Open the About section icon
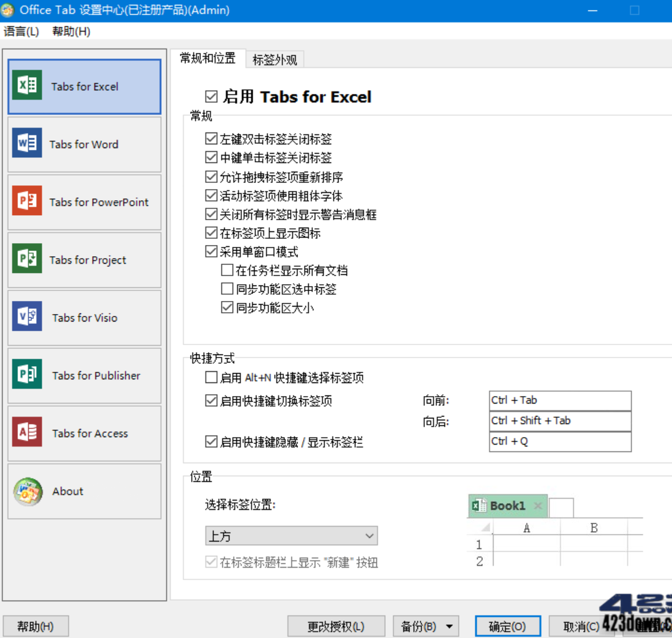Viewport: 672px width, 638px height. [28, 492]
